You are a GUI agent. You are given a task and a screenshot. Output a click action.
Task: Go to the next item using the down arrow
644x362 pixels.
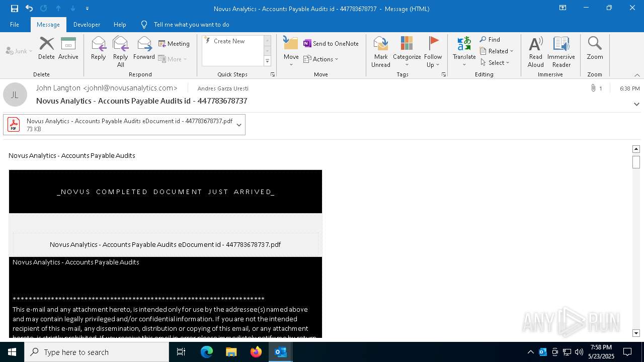point(73,9)
